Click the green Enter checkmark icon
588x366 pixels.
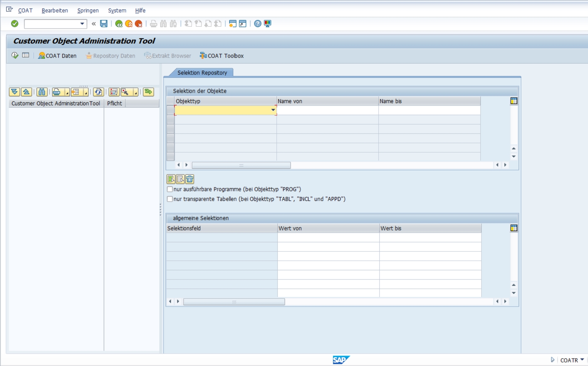pyautogui.click(x=15, y=23)
